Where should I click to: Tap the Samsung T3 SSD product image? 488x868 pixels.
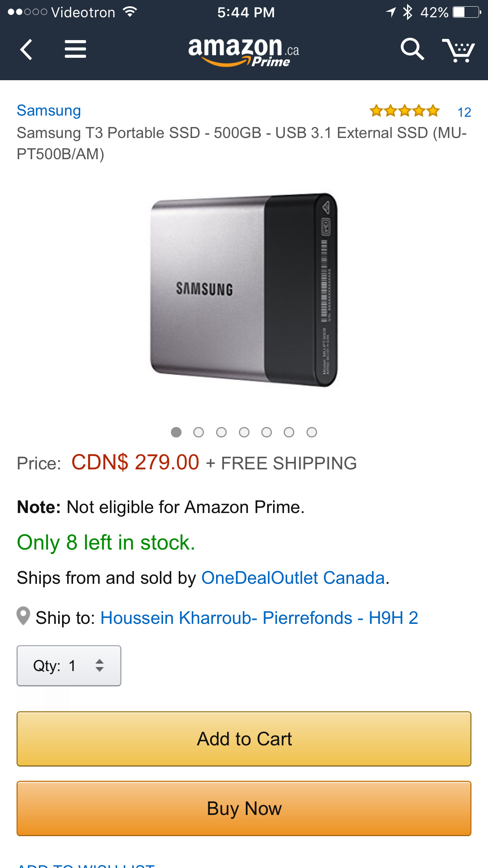point(244,290)
